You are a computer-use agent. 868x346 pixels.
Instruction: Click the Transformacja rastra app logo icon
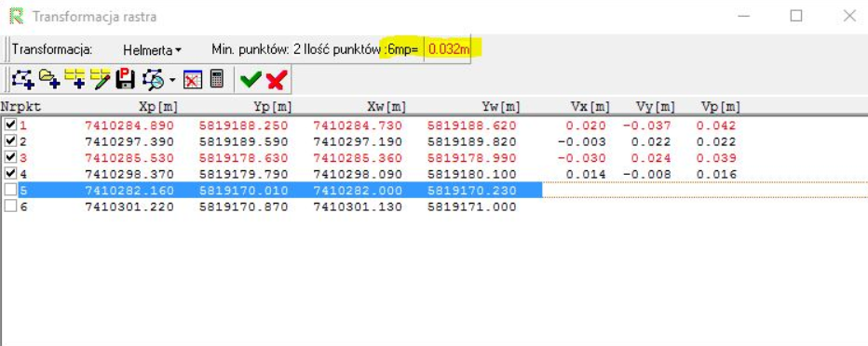pos(17,16)
